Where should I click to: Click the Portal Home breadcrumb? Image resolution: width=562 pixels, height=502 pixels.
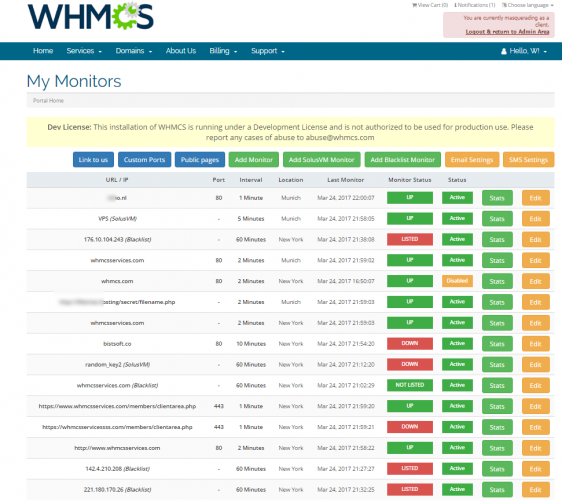coord(48,101)
